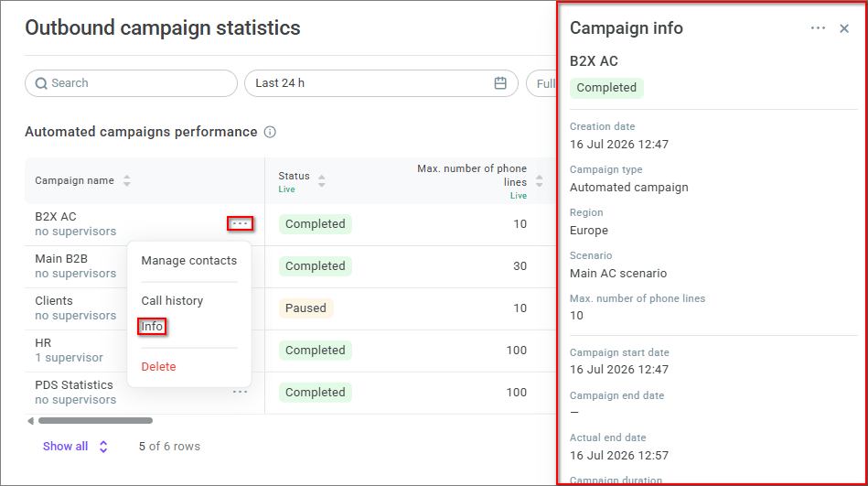Click the calendar icon in date filter
The width and height of the screenshot is (868, 486).
pyautogui.click(x=500, y=83)
